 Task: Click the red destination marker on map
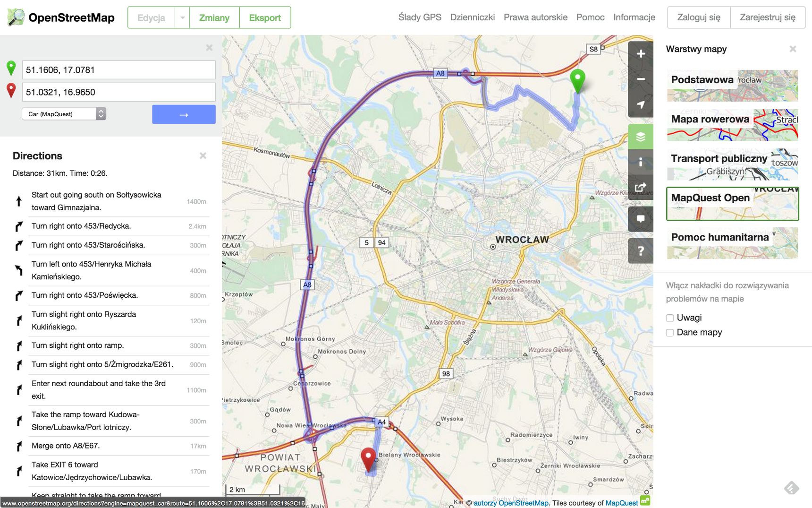[368, 459]
